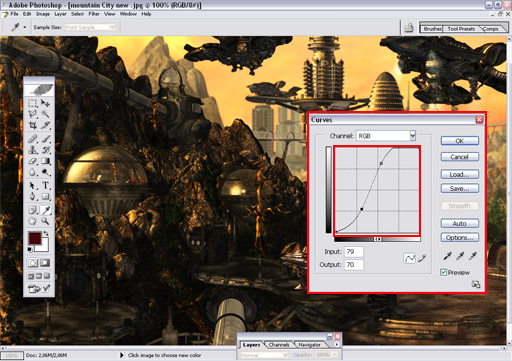512x361 pixels.
Task: Choose Full Screen Mode
Action: [x=47, y=276]
